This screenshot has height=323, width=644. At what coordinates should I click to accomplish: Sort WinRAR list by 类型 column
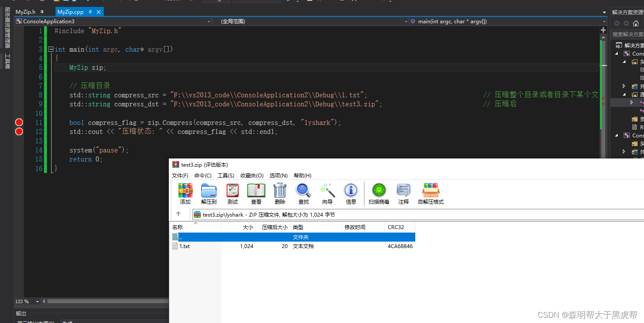[x=316, y=227]
